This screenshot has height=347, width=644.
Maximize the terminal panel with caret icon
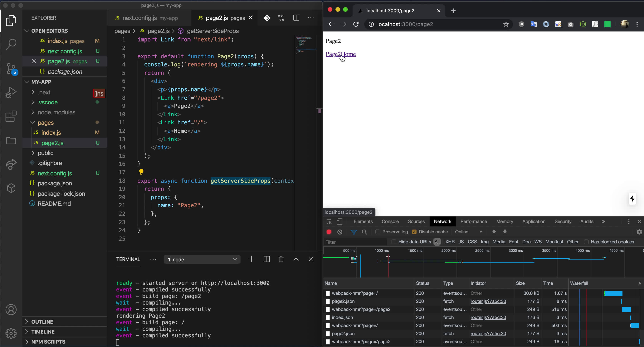(296, 259)
